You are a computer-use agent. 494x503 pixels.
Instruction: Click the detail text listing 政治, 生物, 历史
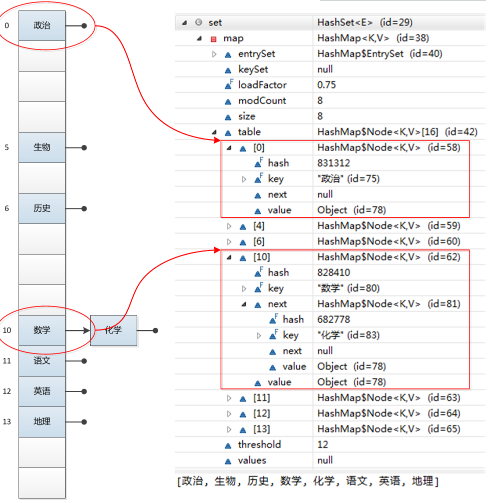[x=308, y=481]
